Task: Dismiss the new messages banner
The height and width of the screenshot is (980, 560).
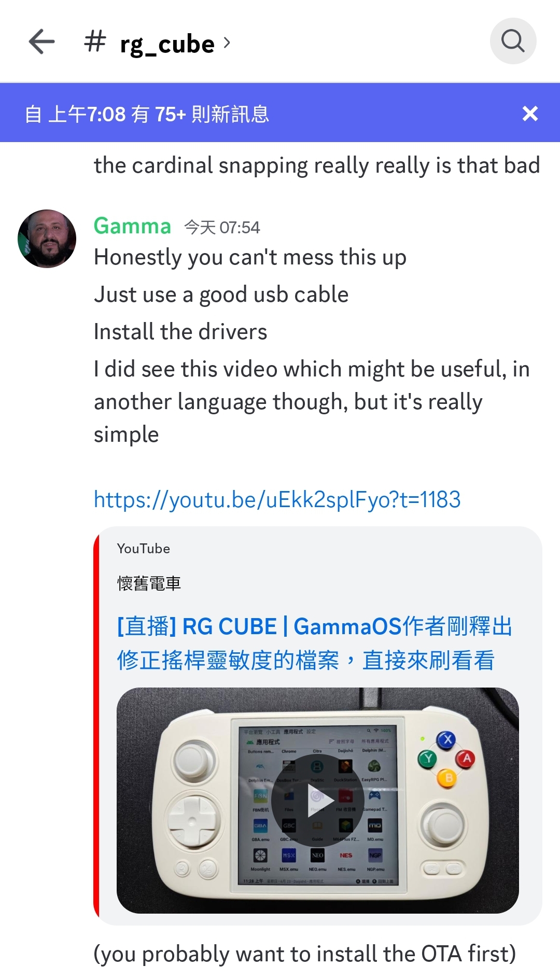Action: tap(530, 113)
